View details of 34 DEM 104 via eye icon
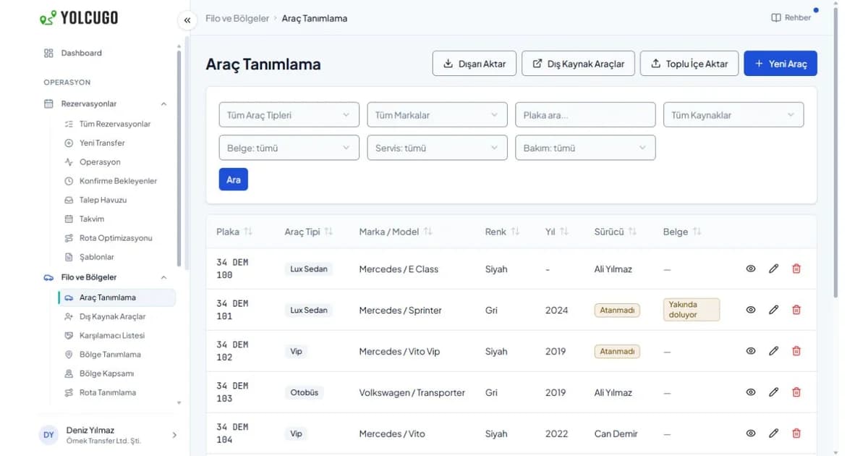The image size is (868, 456). pyautogui.click(x=751, y=434)
